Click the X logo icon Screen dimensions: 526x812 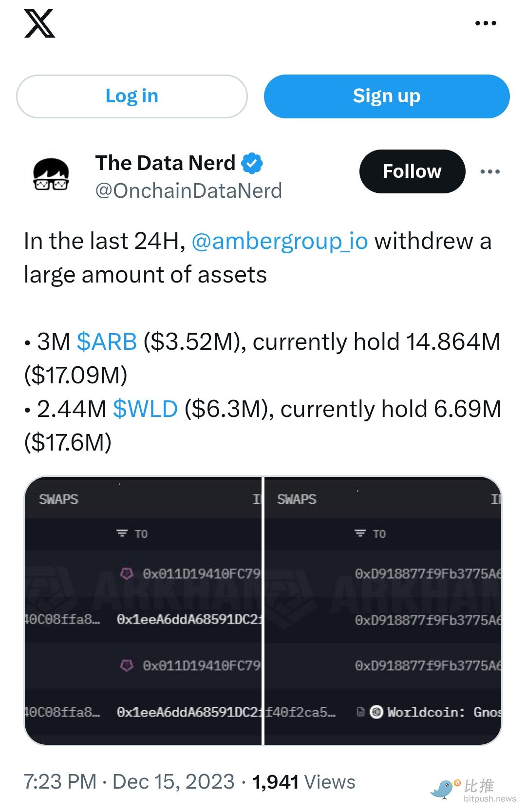pyautogui.click(x=39, y=23)
